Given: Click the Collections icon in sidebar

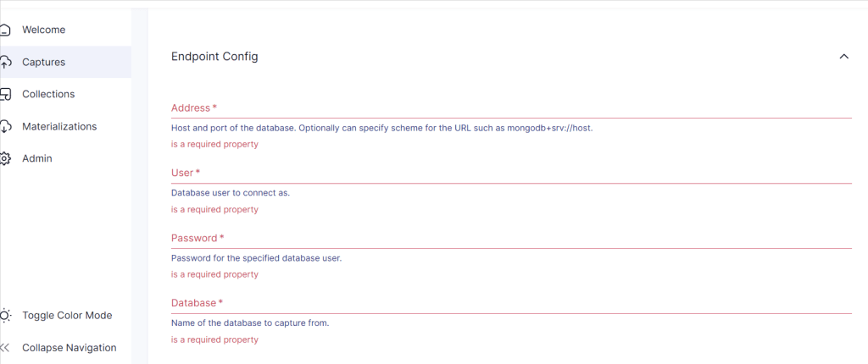Looking at the screenshot, I should 5,94.
